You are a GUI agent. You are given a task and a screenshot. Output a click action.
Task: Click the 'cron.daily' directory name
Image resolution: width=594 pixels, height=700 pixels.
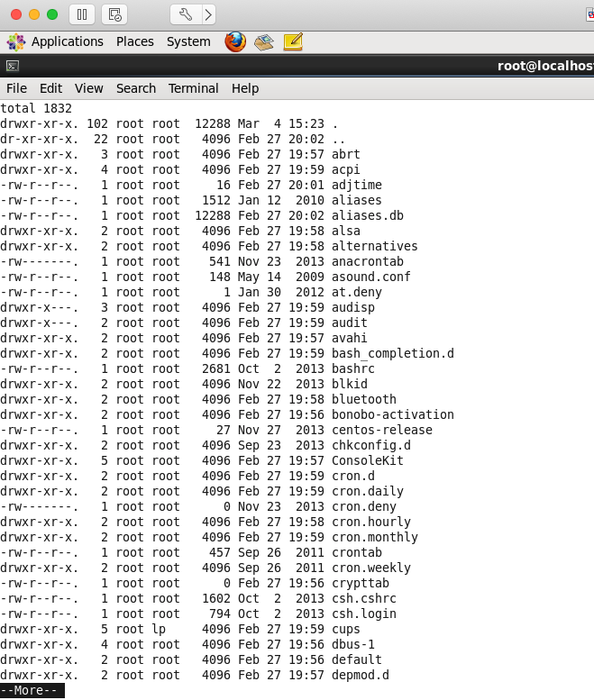368,492
